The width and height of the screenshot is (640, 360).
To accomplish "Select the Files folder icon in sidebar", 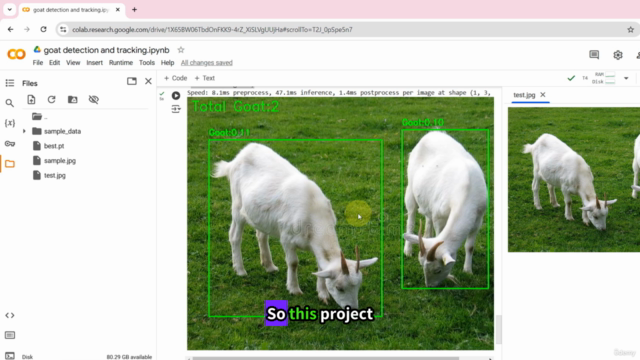I will click(x=10, y=164).
